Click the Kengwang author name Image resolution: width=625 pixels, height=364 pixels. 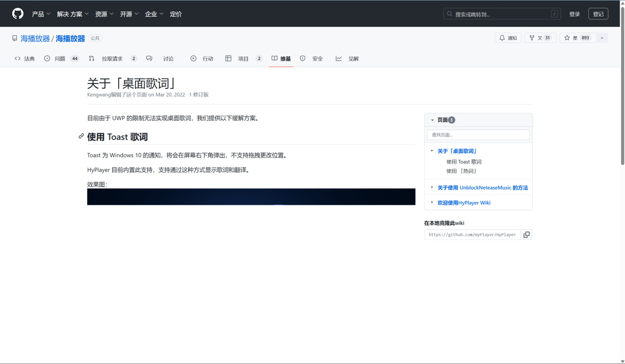99,95
